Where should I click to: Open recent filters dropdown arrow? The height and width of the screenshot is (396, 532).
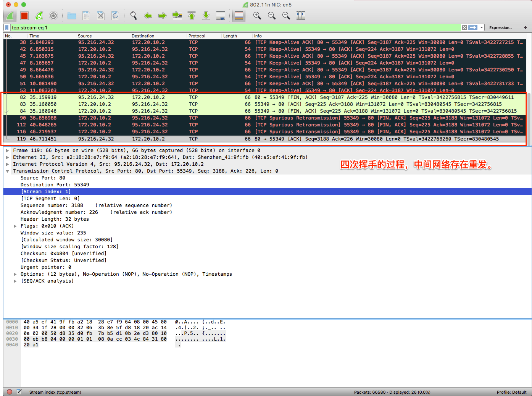click(x=482, y=27)
